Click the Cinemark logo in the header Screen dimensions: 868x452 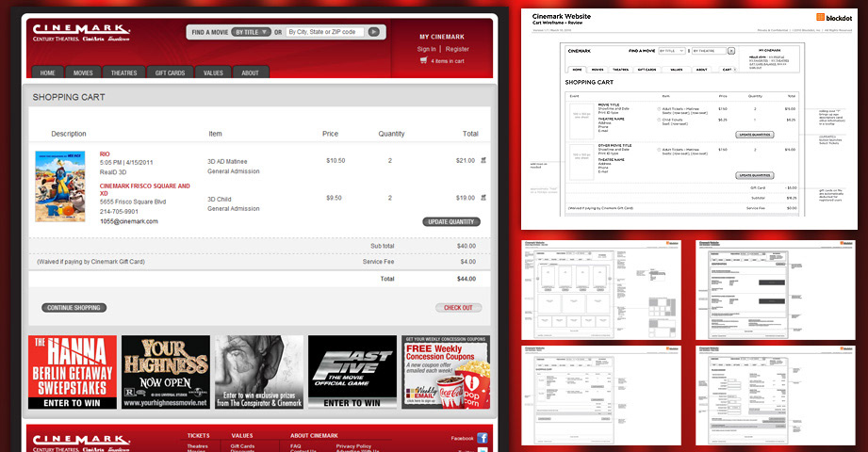coord(81,33)
